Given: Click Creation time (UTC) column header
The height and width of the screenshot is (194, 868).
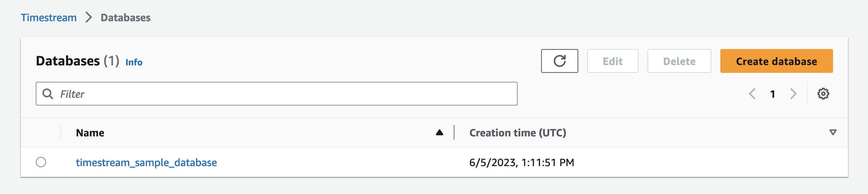Looking at the screenshot, I should pyautogui.click(x=518, y=133).
